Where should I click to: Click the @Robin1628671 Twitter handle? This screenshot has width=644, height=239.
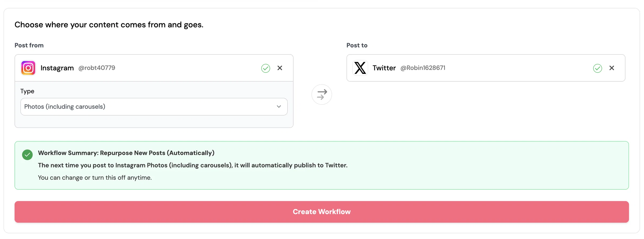[423, 68]
